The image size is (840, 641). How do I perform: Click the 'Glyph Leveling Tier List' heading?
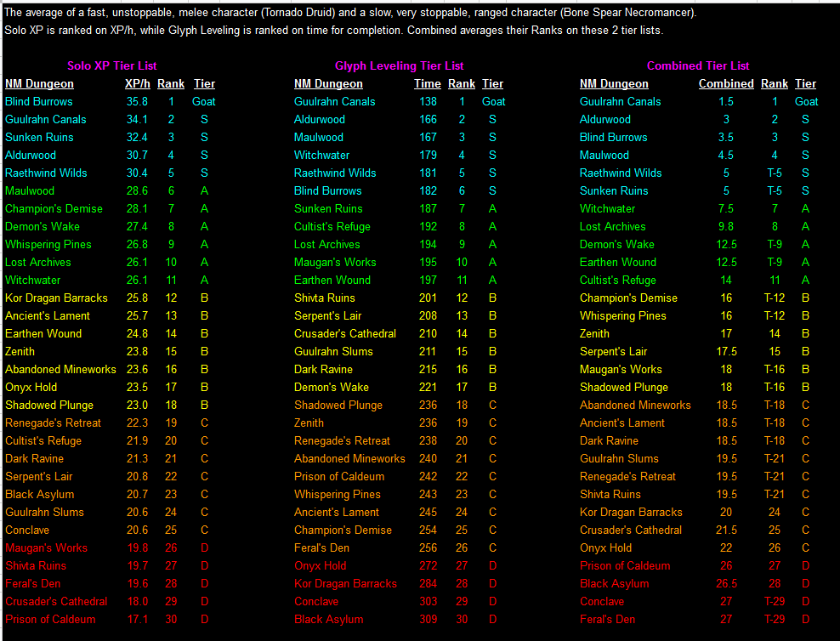[x=399, y=65]
